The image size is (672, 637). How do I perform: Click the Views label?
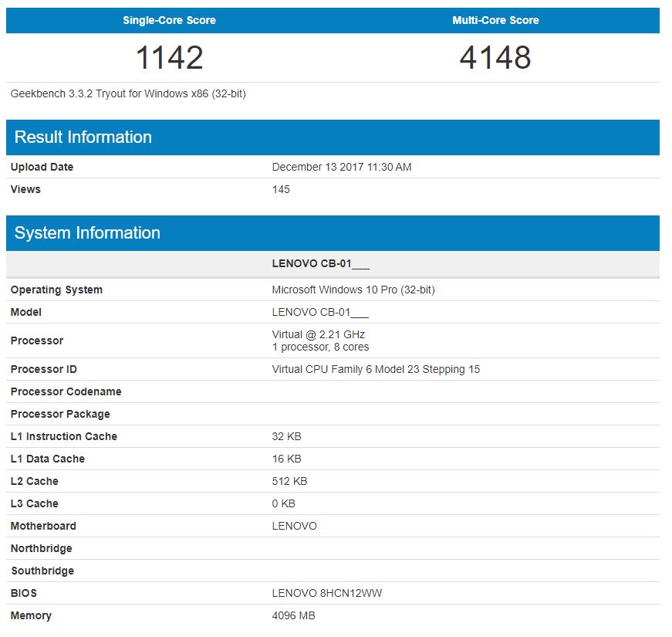point(25,189)
